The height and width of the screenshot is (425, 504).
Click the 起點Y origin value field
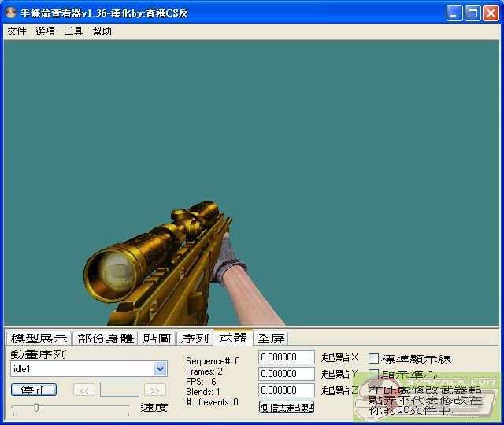click(x=286, y=374)
